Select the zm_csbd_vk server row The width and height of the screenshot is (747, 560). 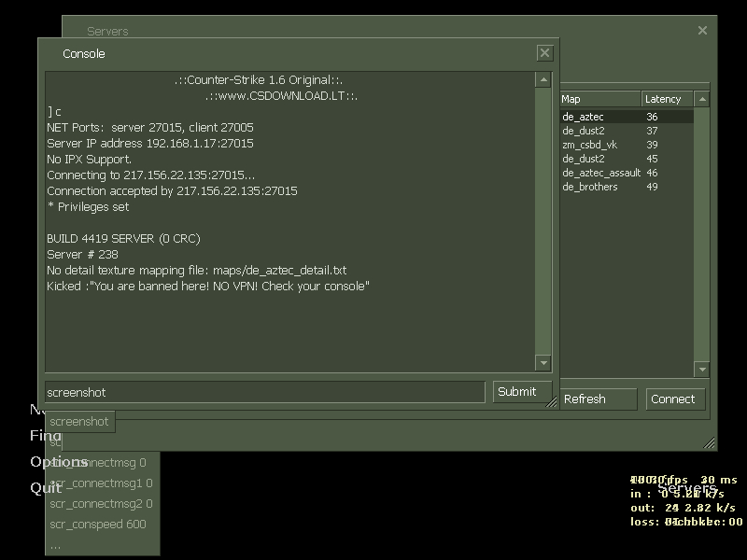[627, 145]
